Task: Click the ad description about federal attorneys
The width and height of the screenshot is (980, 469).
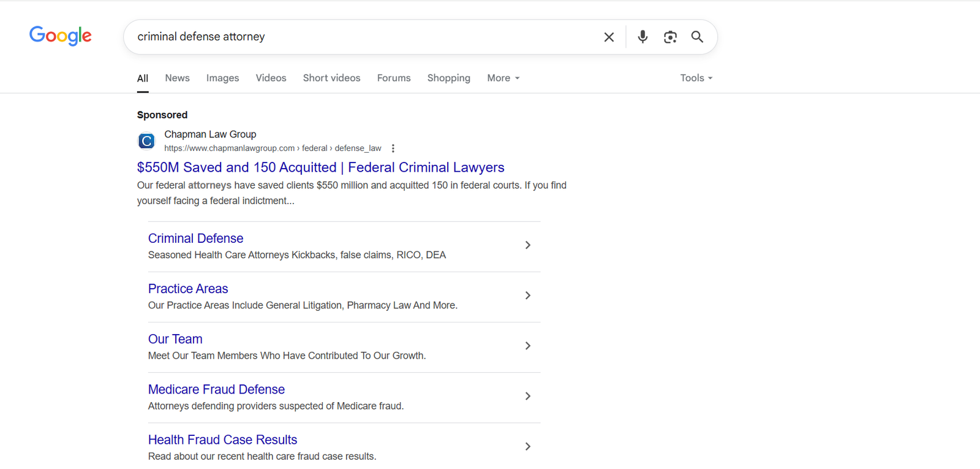Action: 352,193
